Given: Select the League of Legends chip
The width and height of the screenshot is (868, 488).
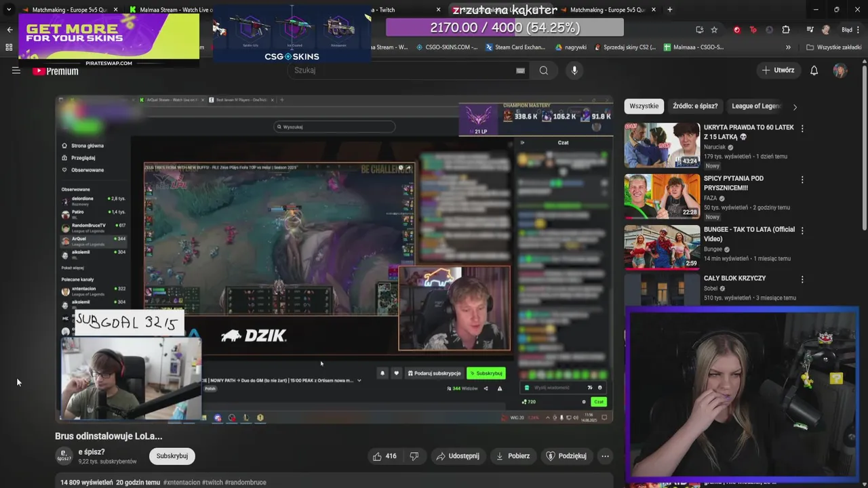Looking at the screenshot, I should click(756, 106).
